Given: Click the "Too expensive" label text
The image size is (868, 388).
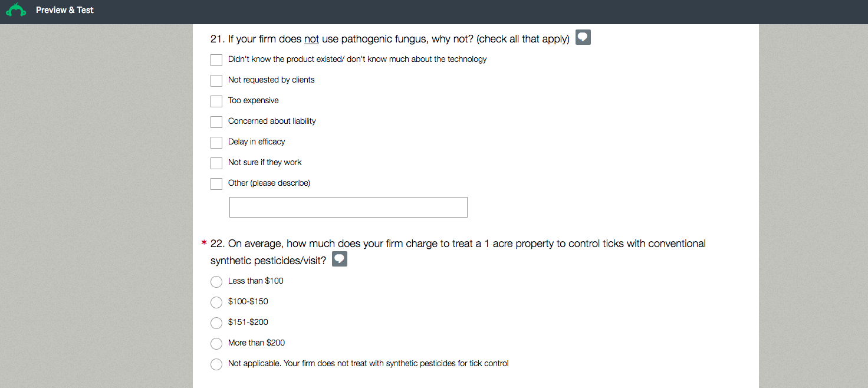Looking at the screenshot, I should (x=254, y=101).
